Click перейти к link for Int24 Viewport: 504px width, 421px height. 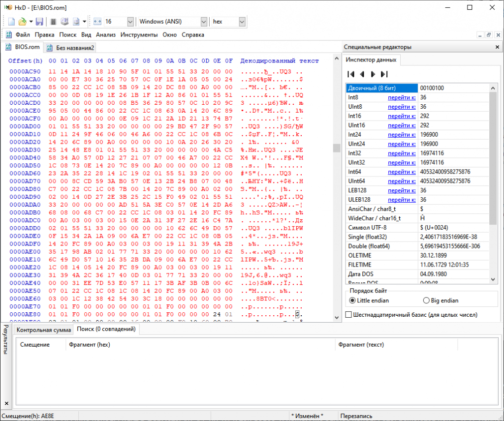coord(402,135)
